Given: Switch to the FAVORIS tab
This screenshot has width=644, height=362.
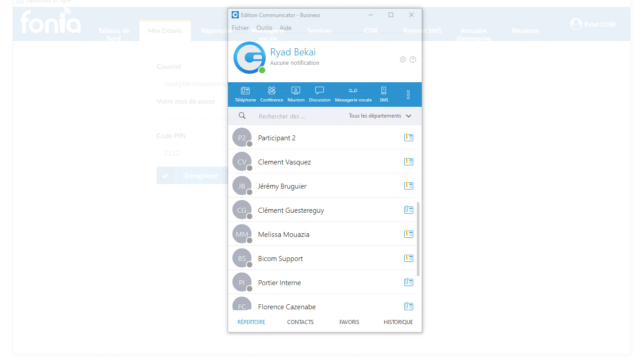Looking at the screenshot, I should 349,322.
